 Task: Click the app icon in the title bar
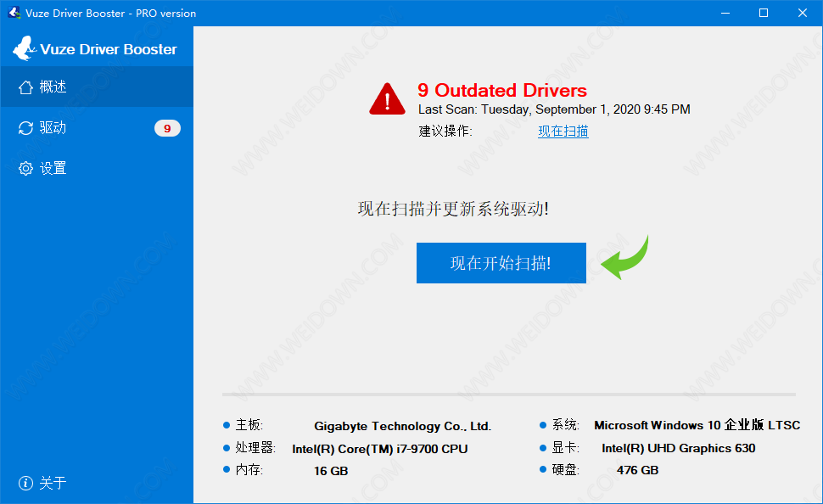[14, 13]
